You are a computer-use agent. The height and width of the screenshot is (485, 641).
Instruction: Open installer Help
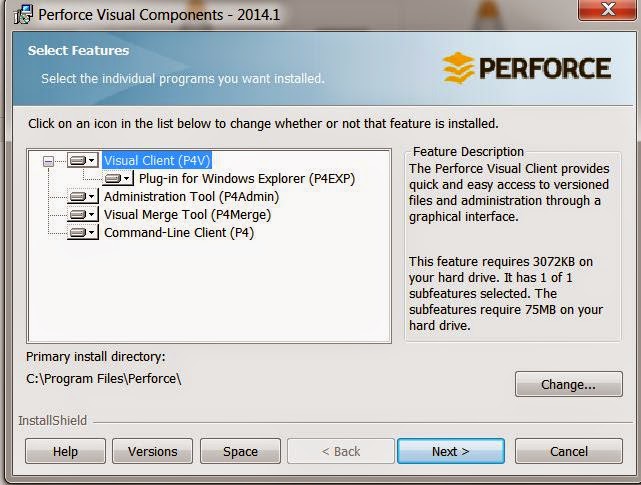65,451
